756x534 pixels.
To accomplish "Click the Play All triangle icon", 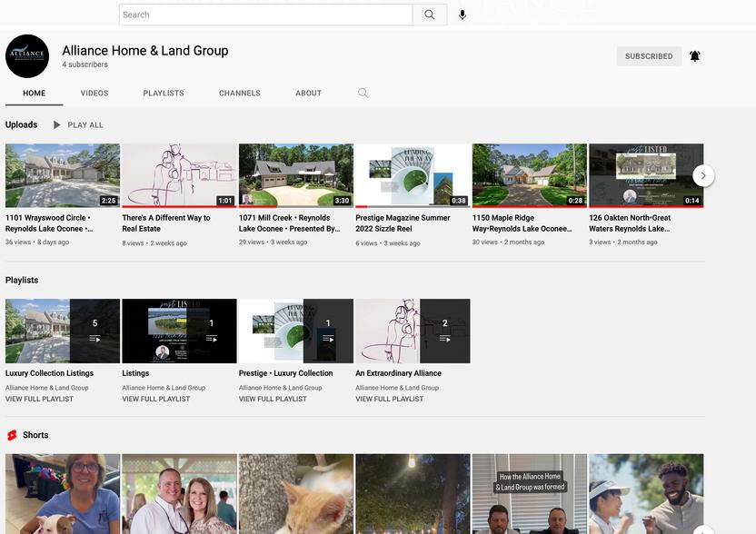I will (57, 124).
